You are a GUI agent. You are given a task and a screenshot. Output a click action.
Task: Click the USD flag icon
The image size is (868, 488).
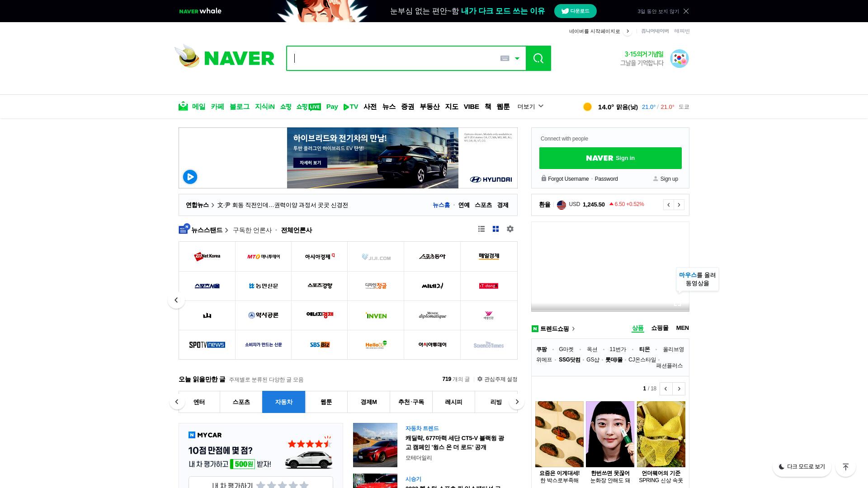(561, 205)
